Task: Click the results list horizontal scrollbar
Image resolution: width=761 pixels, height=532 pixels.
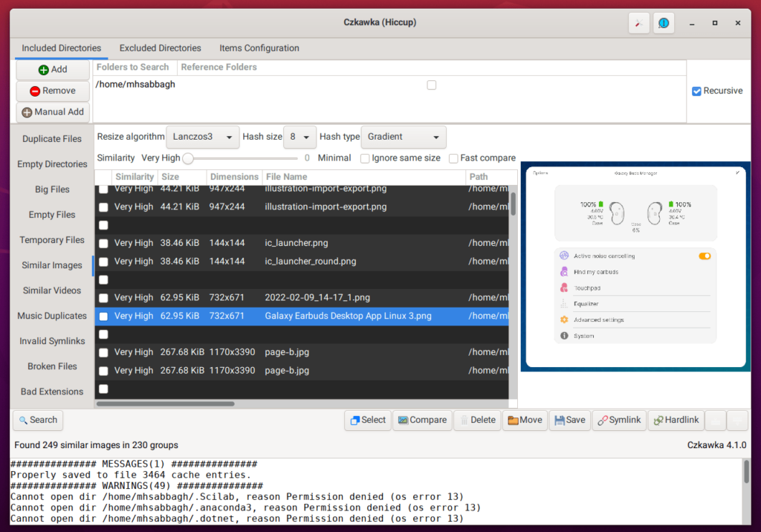Action: click(x=165, y=403)
